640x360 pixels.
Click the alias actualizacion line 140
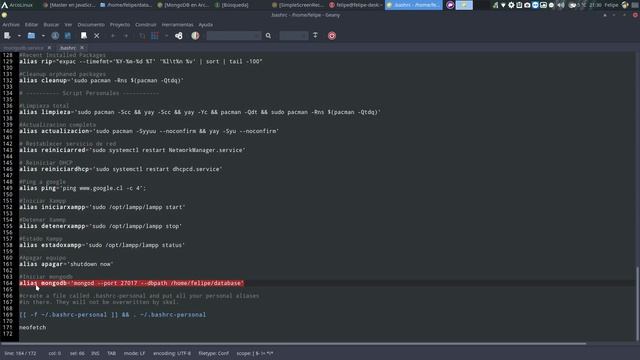coord(149,131)
